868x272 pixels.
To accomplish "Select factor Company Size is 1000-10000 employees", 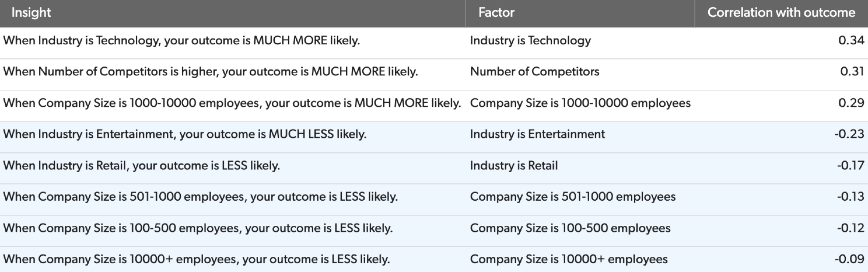I will (580, 103).
